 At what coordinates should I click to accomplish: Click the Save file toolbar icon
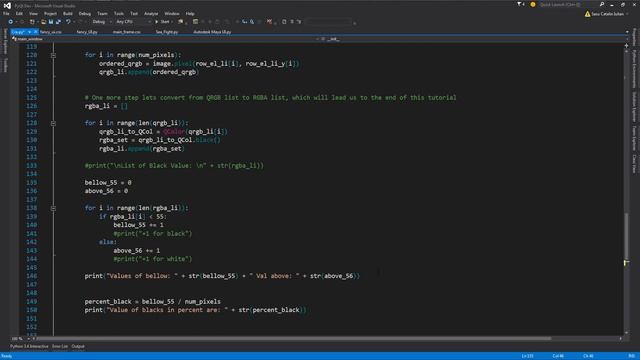51,22
